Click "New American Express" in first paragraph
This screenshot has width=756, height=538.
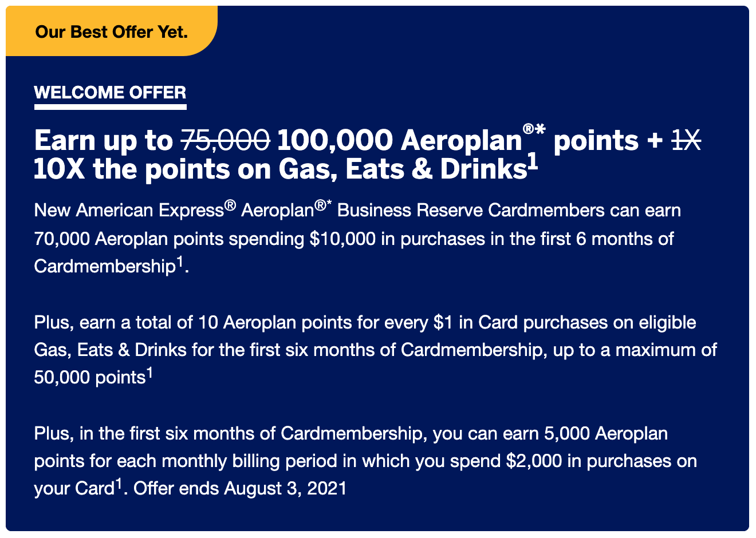(x=128, y=211)
